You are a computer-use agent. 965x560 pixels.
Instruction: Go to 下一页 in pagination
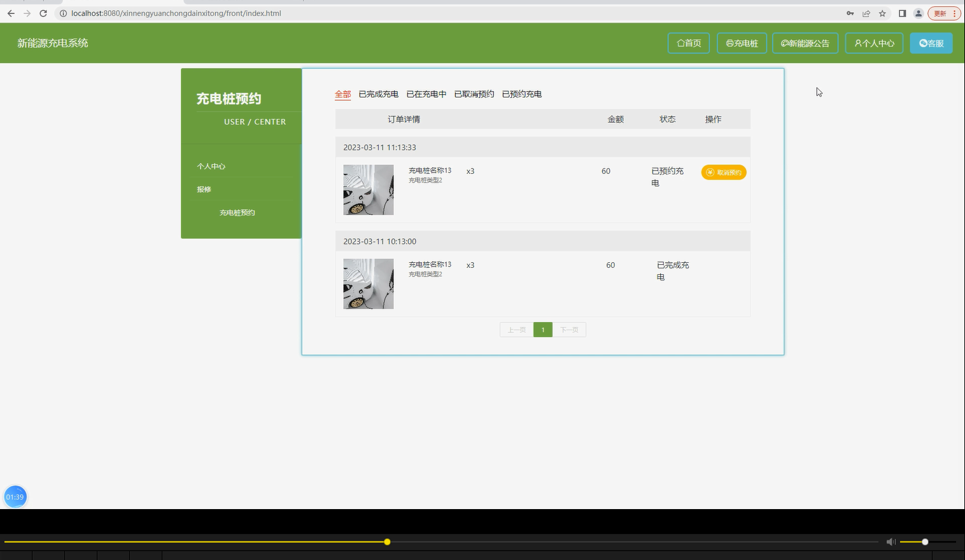[x=569, y=329]
